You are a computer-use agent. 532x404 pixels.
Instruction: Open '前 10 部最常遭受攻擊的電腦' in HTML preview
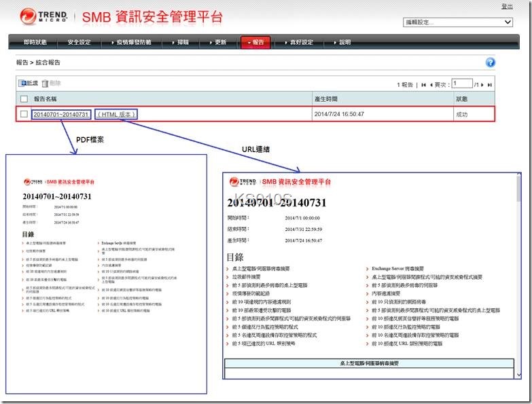262,310
